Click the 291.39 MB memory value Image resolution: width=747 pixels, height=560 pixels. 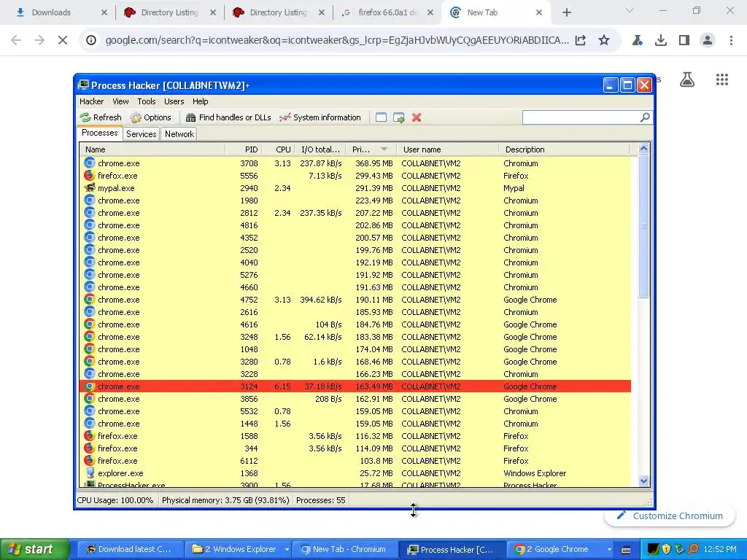point(374,188)
